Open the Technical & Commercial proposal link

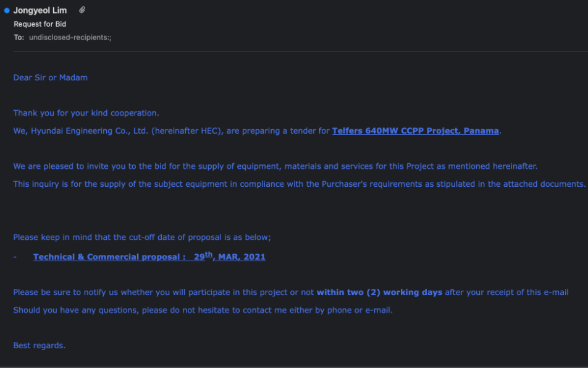[x=109, y=257]
